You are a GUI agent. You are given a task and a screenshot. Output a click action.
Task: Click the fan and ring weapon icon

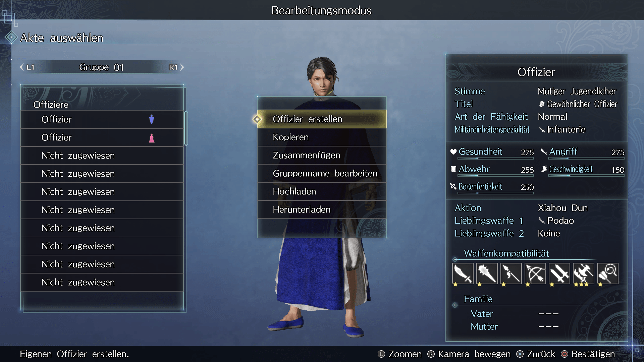pos(607,274)
